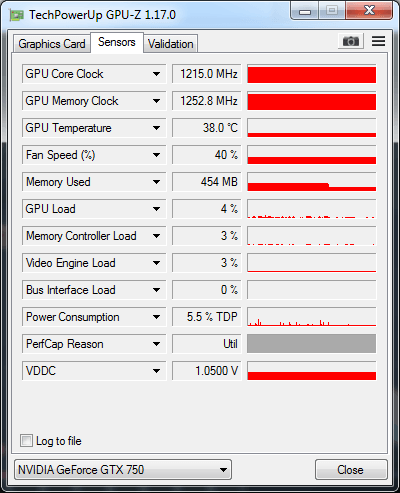Click the Power Consumption value field
This screenshot has height=493, width=400.
click(207, 317)
